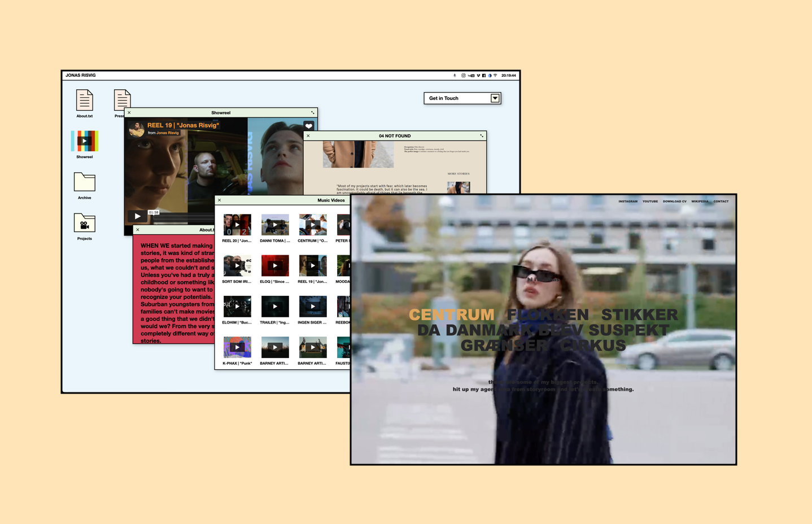Play the DANNI TOMA music video thumbnail
This screenshot has height=524, width=812.
[x=275, y=225]
